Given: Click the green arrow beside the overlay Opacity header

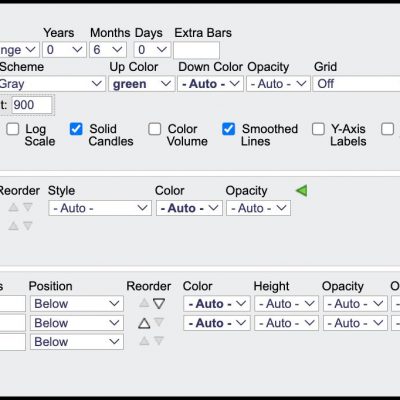Looking at the screenshot, I should (x=302, y=191).
